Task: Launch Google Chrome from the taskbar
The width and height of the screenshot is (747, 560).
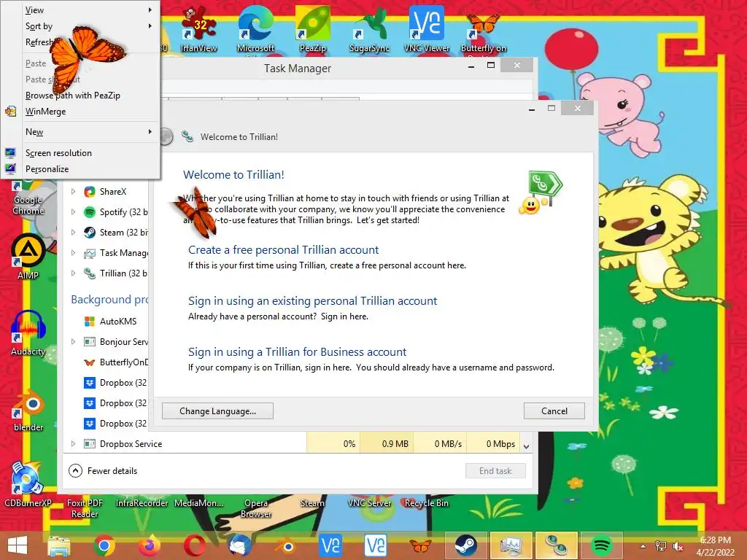Action: pyautogui.click(x=104, y=545)
